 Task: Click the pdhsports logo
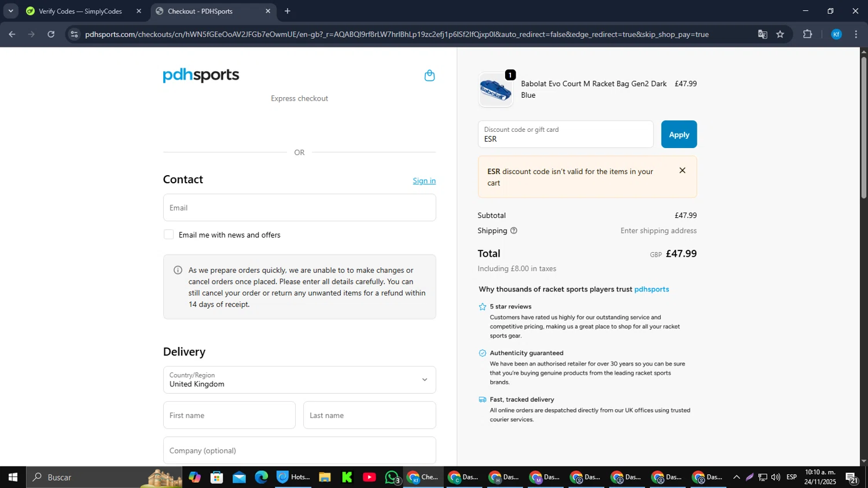pos(201,75)
